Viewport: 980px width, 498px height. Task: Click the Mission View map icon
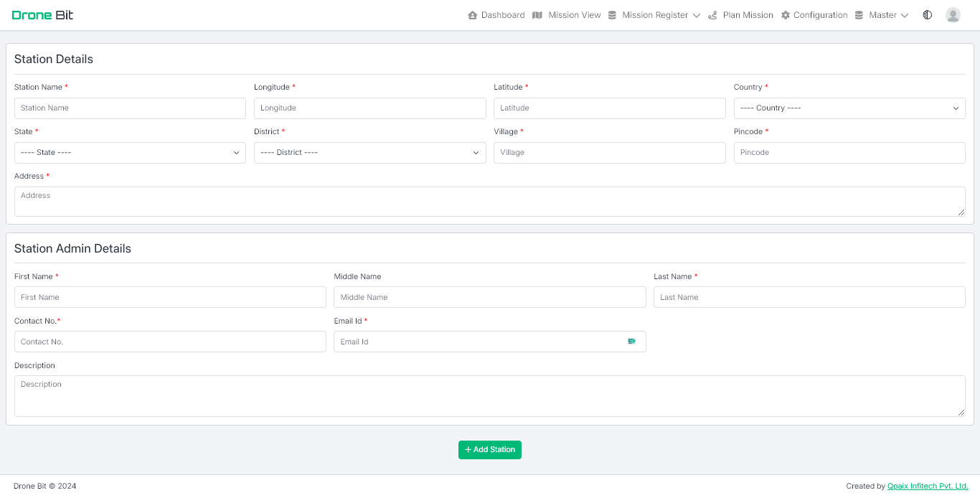tap(537, 15)
